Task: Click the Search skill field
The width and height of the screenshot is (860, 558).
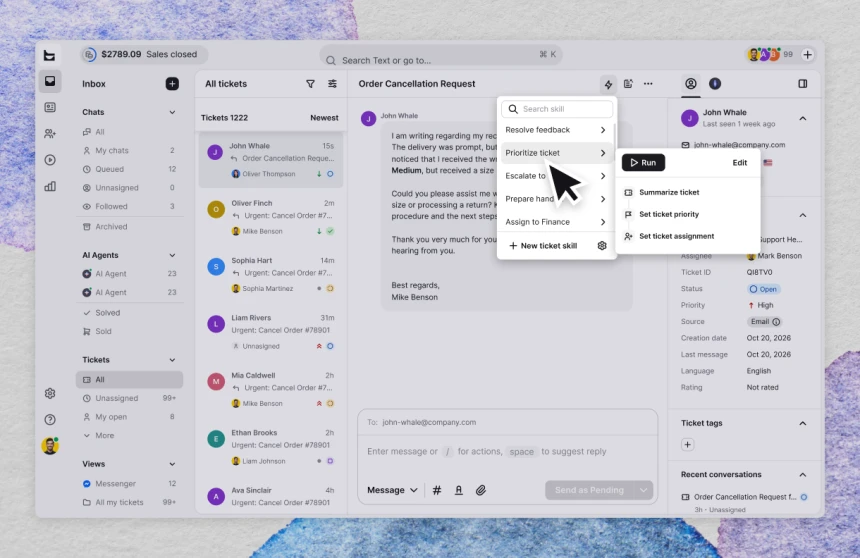Action: tap(557, 109)
